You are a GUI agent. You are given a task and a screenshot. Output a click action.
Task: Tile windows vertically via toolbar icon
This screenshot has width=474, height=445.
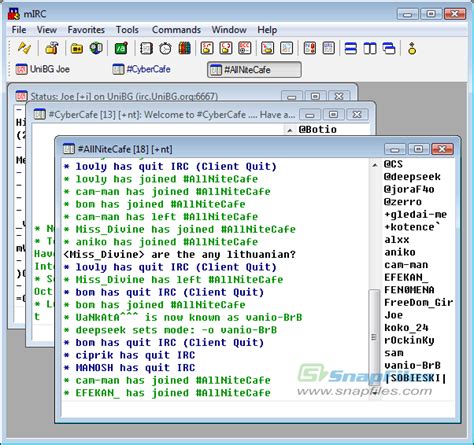coord(370,49)
